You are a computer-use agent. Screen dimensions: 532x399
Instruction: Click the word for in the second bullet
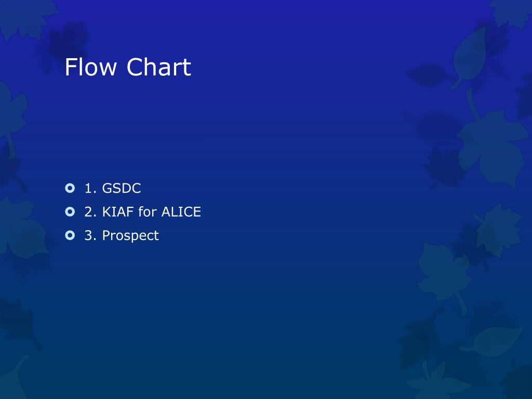pyautogui.click(x=147, y=212)
